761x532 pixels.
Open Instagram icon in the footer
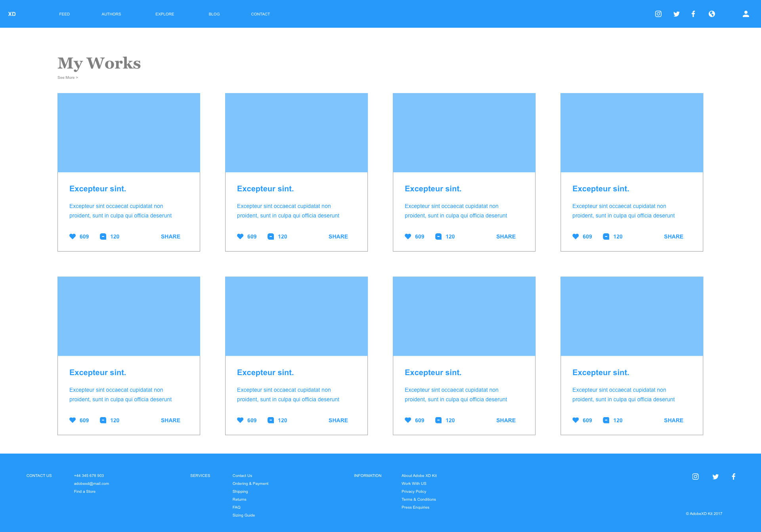click(696, 477)
